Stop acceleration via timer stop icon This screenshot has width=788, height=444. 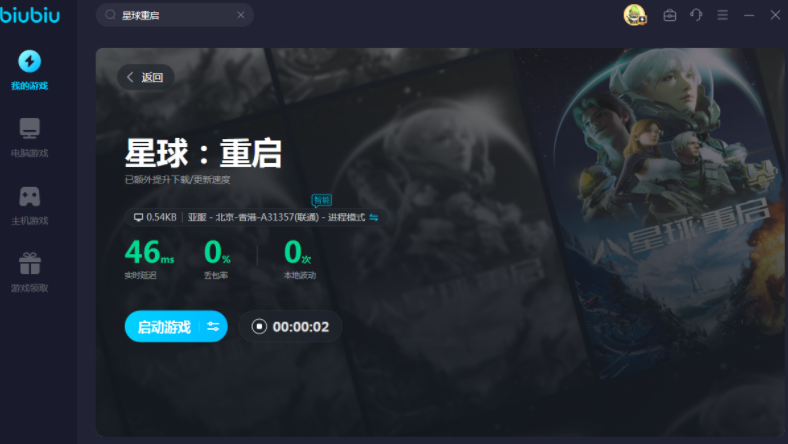click(259, 326)
